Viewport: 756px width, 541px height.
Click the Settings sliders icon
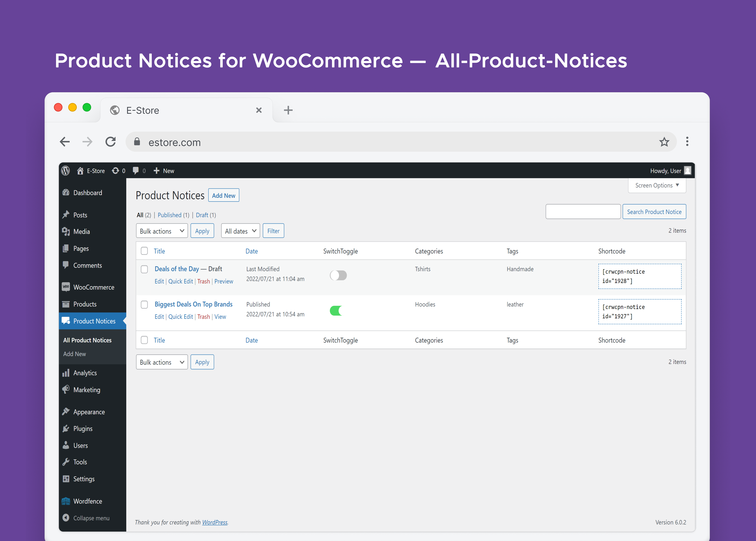[66, 479]
